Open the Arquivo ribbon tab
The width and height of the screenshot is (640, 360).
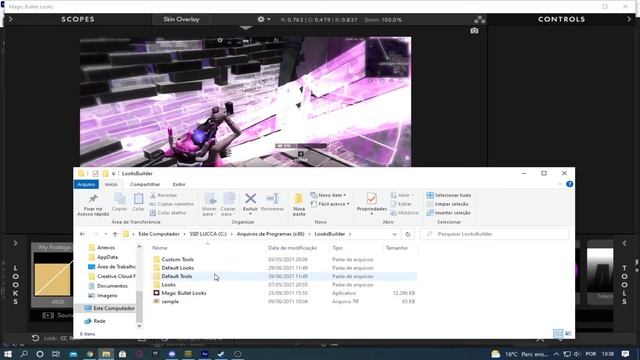[x=86, y=184]
